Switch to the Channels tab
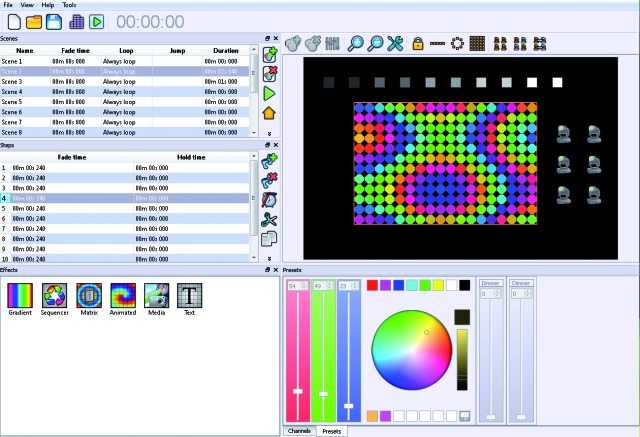The width and height of the screenshot is (640, 437). (x=299, y=431)
